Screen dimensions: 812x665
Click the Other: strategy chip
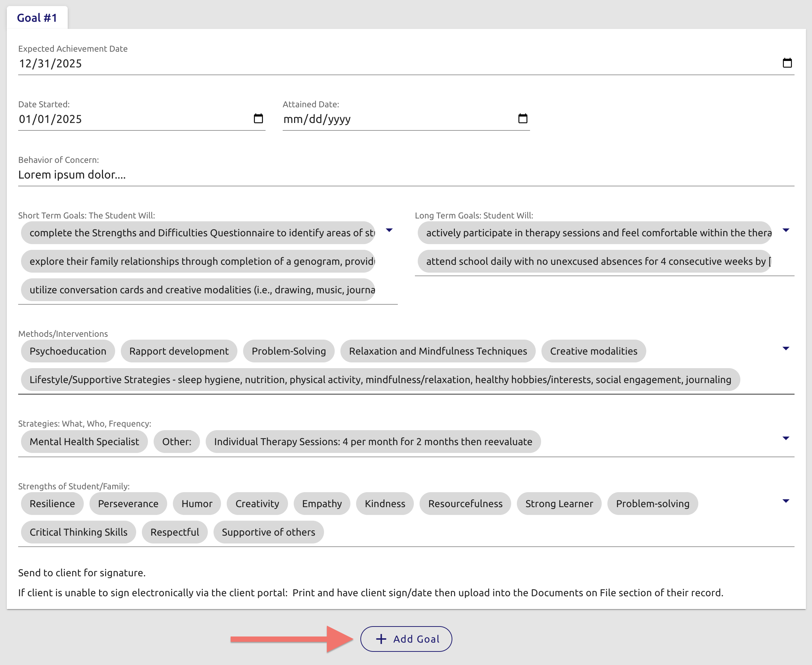tap(177, 442)
